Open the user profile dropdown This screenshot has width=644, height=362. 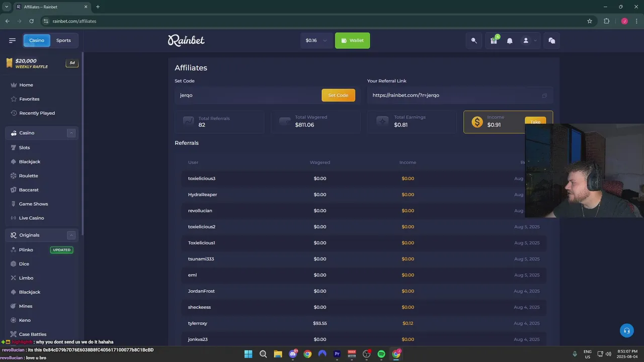pyautogui.click(x=529, y=41)
